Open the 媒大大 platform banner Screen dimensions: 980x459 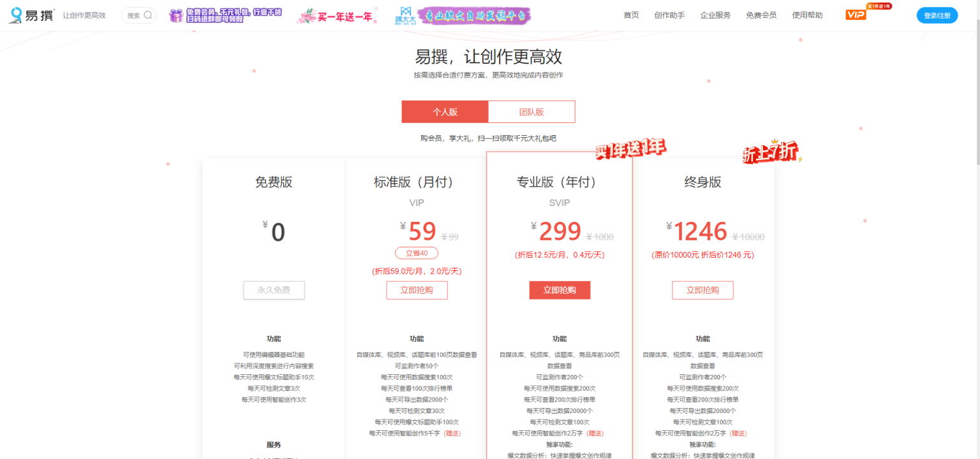click(x=463, y=15)
